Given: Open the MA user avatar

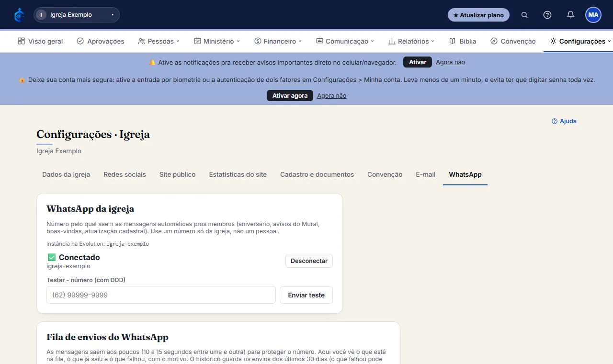Looking at the screenshot, I should (593, 15).
